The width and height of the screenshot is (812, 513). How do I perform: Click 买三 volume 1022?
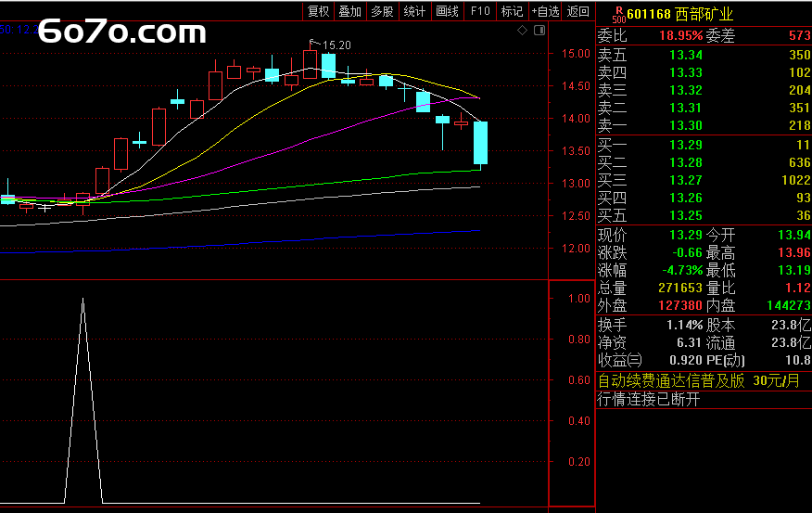pyautogui.click(x=796, y=180)
